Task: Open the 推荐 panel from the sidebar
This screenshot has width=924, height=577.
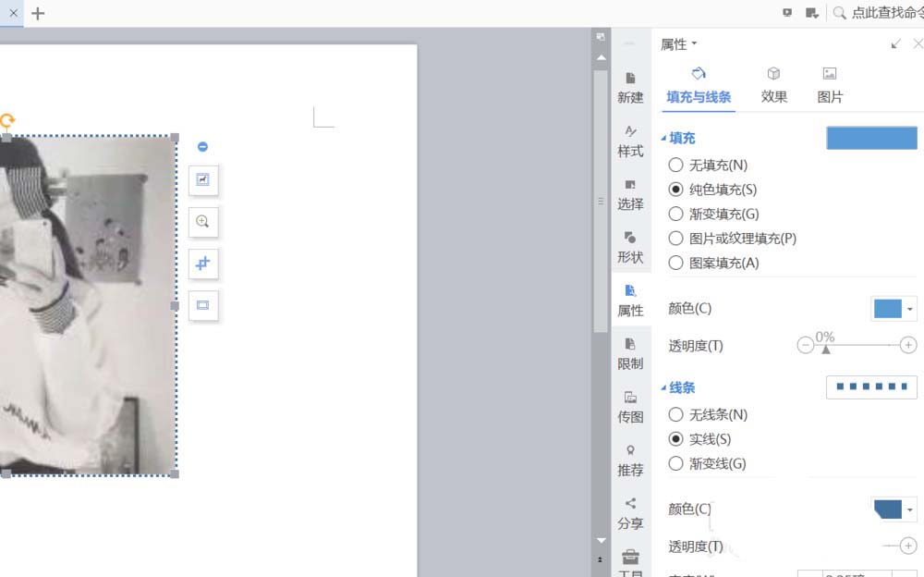Action: 630,460
